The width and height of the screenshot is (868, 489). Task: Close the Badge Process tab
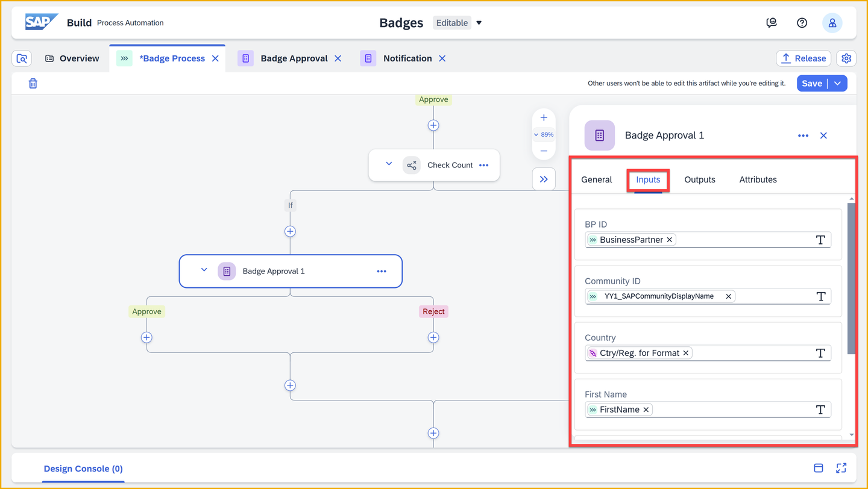coord(215,58)
